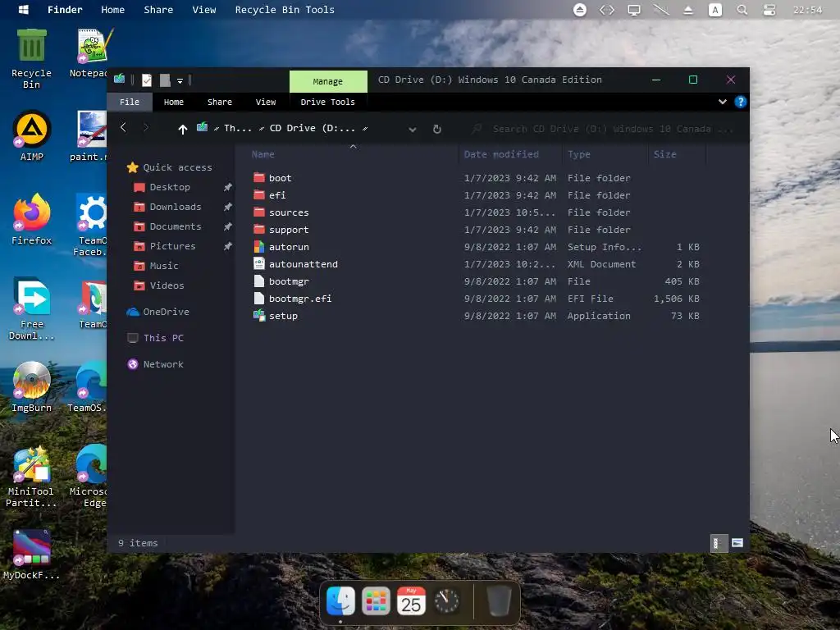Open Launchpad from the dock

click(376, 600)
